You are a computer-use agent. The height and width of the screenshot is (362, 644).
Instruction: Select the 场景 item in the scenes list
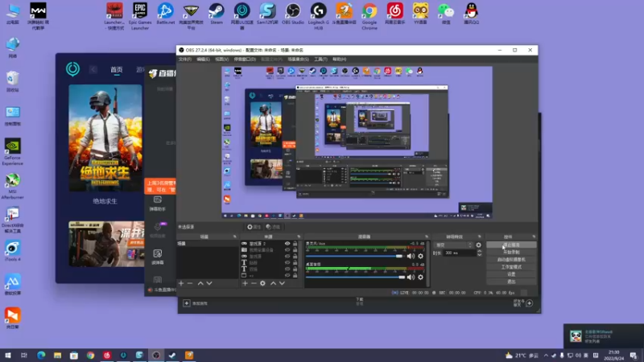point(208,244)
